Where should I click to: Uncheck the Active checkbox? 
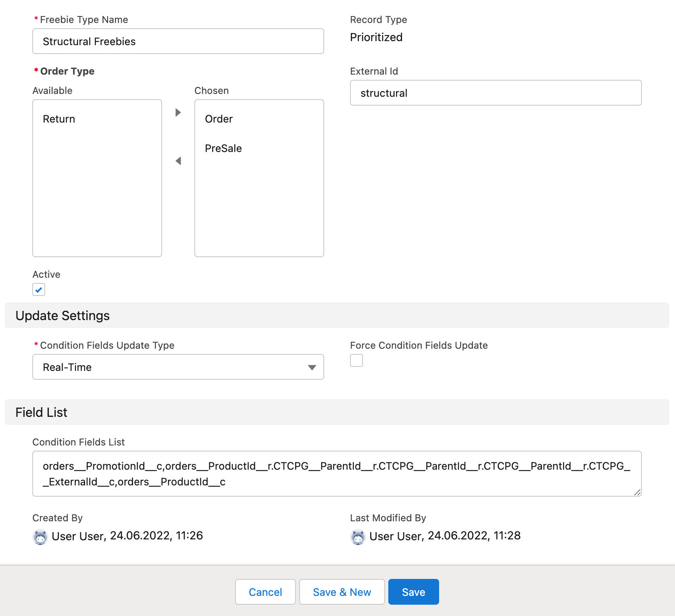pos(39,289)
